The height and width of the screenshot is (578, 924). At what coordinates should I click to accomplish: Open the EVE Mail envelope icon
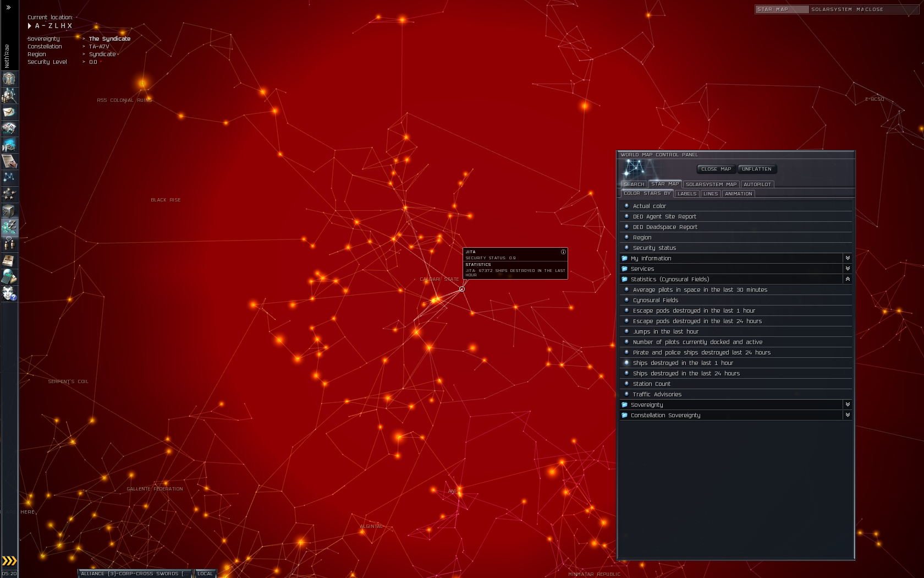(9, 112)
